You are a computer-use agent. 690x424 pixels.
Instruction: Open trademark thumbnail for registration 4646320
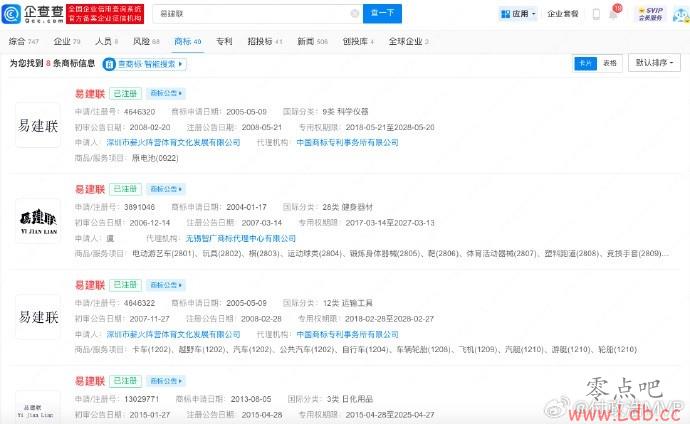tap(38, 125)
